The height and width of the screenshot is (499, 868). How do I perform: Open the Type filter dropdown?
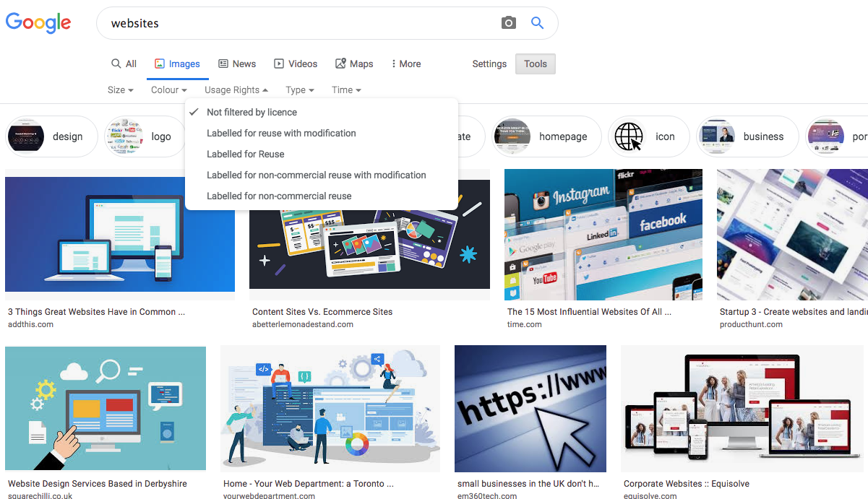click(300, 90)
